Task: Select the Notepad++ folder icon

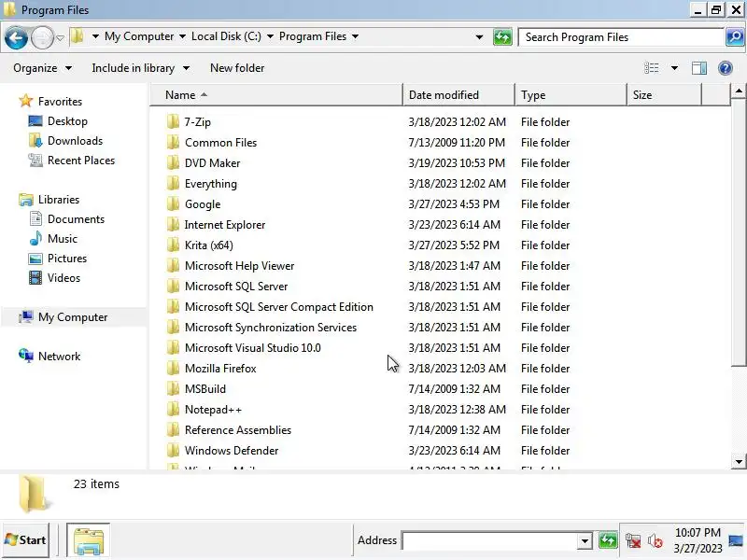Action: tap(173, 409)
